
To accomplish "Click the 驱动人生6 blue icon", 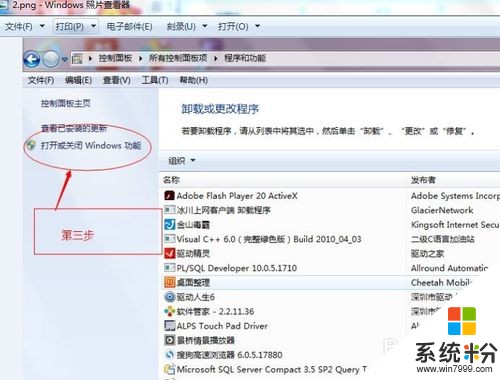I will click(x=169, y=297).
